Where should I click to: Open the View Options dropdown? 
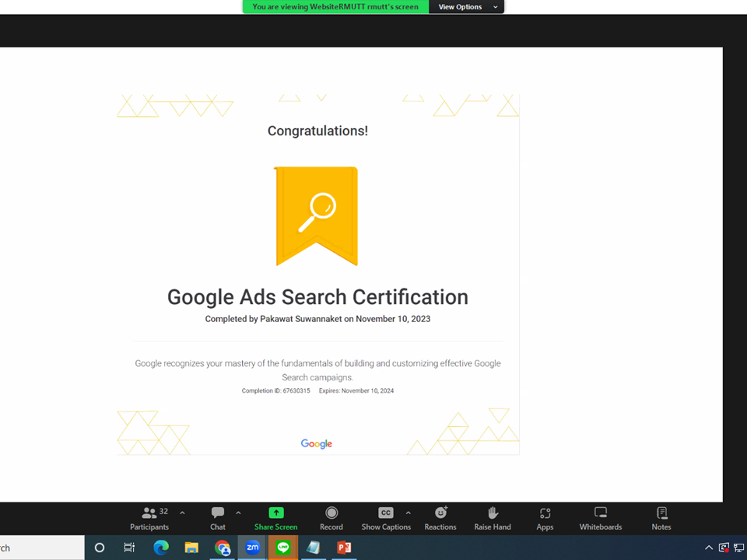(x=466, y=7)
